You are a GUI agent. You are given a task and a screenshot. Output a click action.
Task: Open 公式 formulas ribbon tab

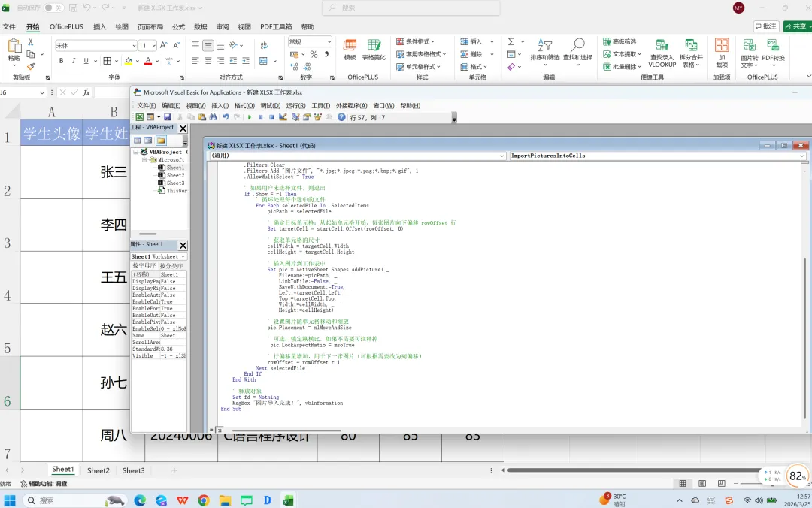tap(179, 27)
